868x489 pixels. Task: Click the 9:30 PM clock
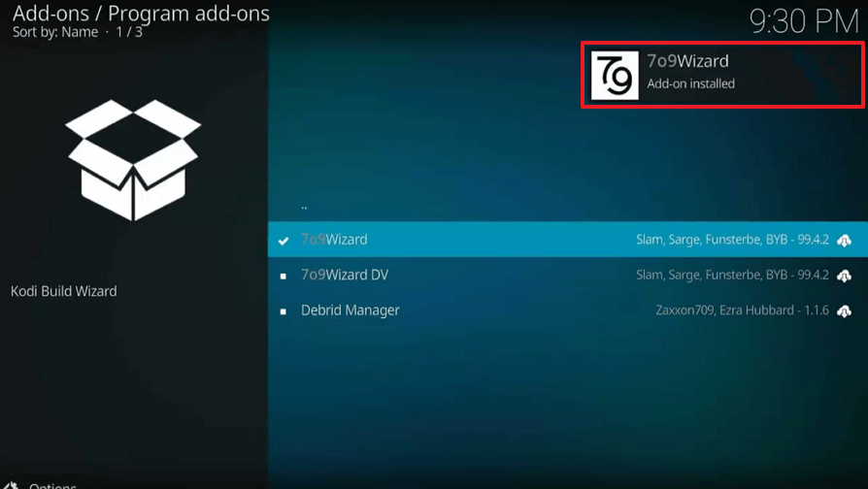(x=804, y=21)
